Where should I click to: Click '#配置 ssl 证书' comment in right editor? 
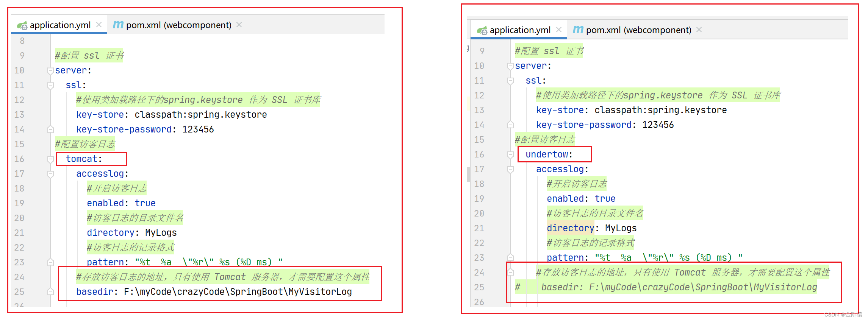click(549, 51)
